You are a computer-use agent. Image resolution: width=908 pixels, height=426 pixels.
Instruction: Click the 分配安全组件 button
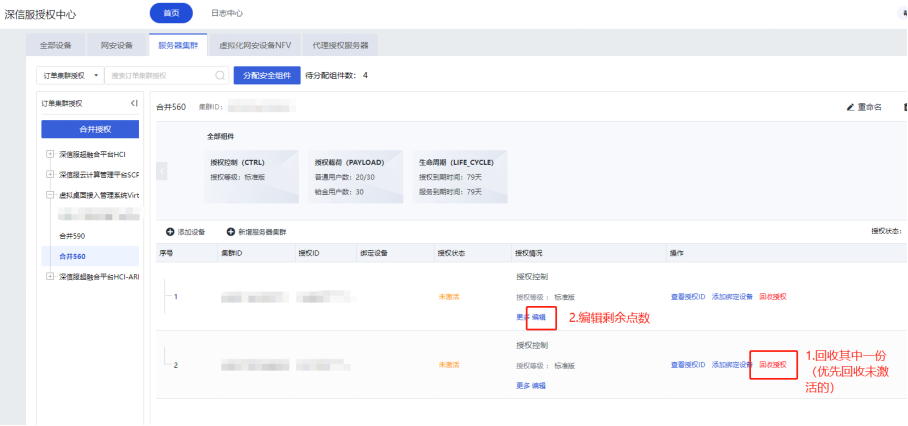click(x=266, y=75)
